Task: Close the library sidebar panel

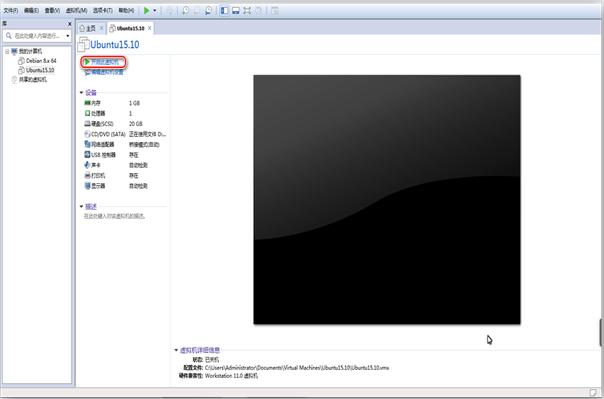Action: [69, 24]
